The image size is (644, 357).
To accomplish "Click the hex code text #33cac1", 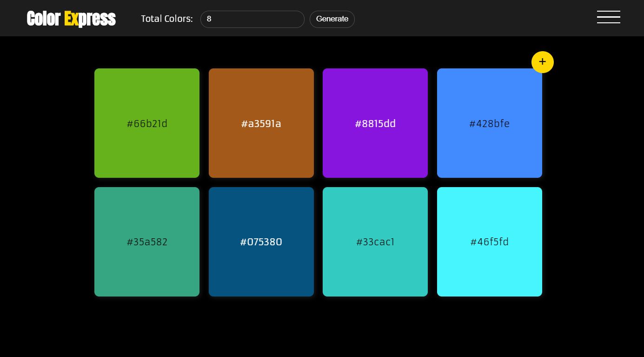I will [x=375, y=242].
